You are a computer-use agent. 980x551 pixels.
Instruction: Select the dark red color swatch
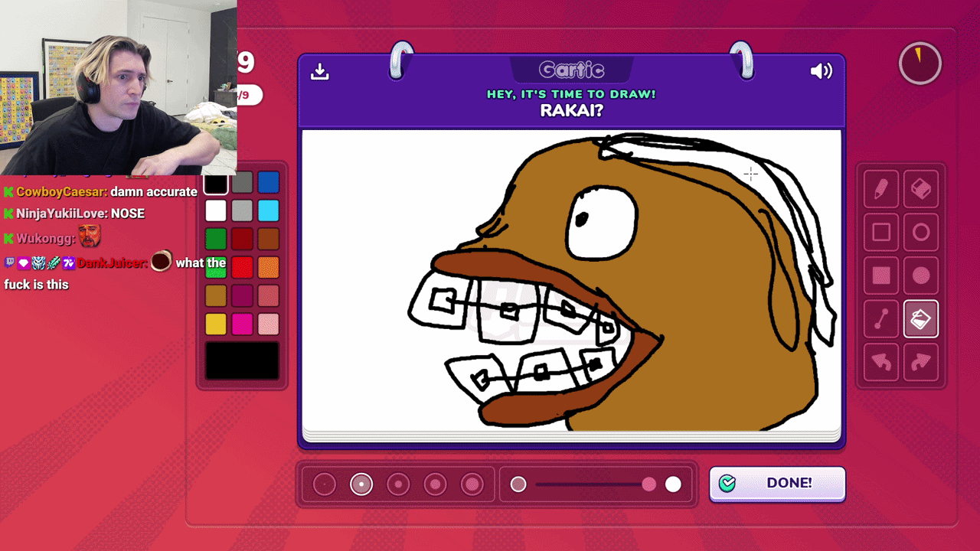click(242, 239)
